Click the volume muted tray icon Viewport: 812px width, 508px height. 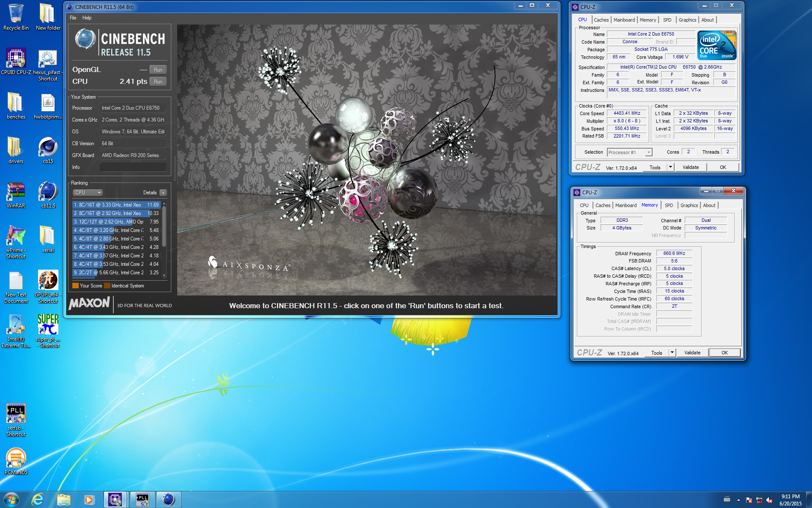point(769,500)
